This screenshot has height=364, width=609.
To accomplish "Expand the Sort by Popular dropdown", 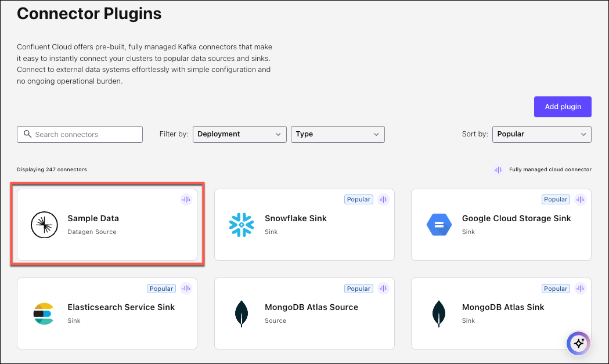I will tap(541, 134).
